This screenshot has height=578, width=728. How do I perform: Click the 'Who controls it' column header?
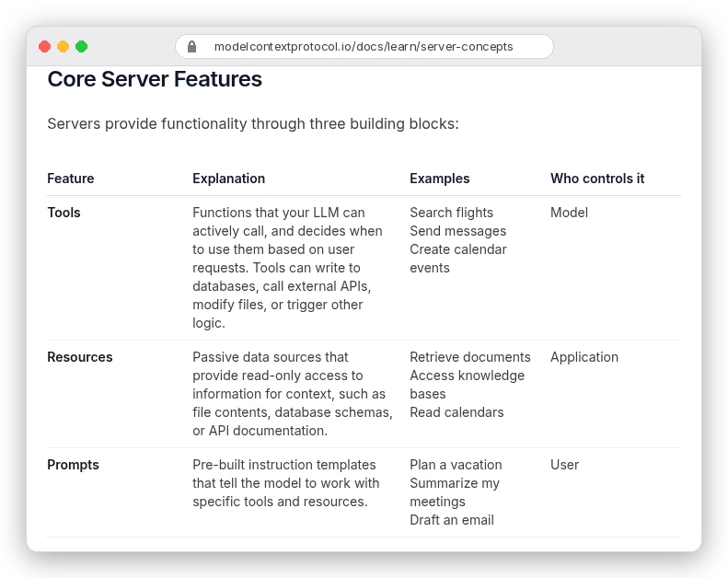597,179
